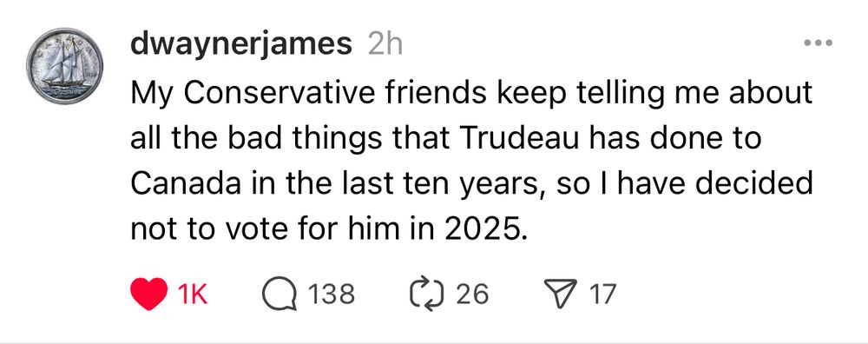
Task: Visit dwaynerjames profile via username
Action: coord(240,45)
